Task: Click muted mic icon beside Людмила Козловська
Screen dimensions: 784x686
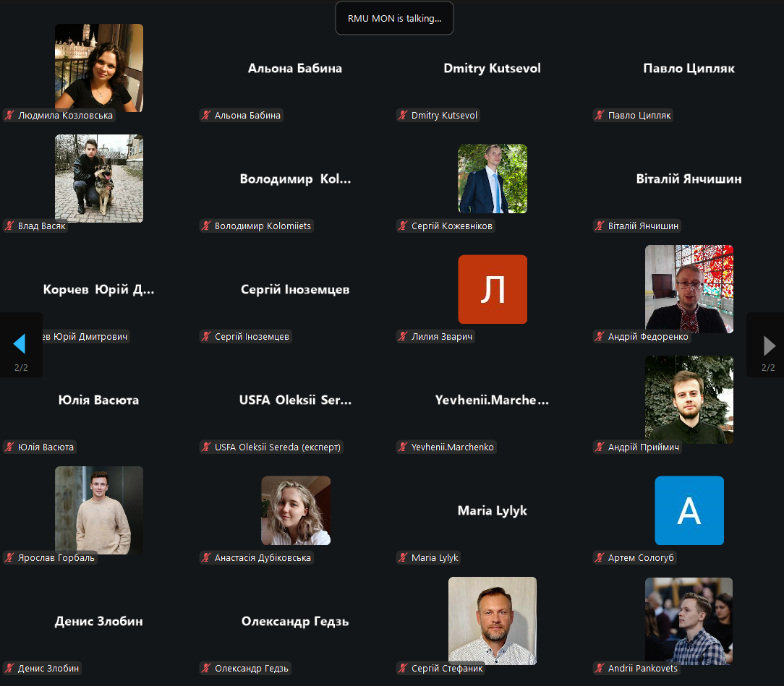Action: pos(10,116)
